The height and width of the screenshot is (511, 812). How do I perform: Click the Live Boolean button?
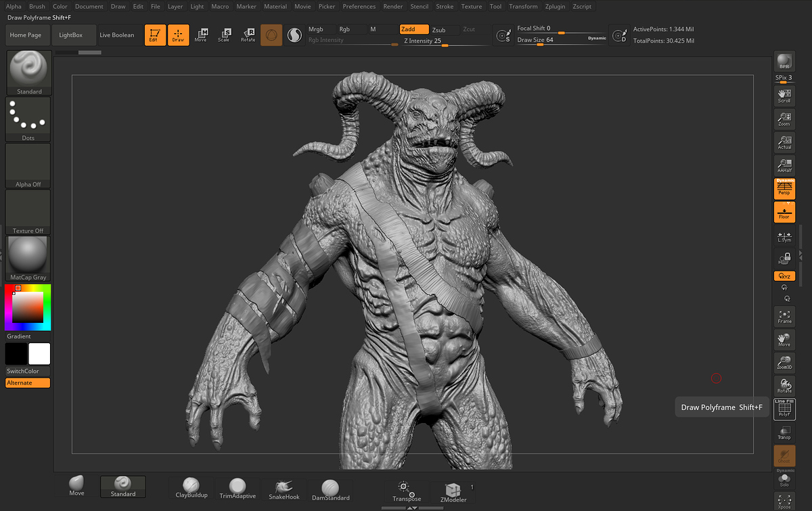tap(117, 35)
